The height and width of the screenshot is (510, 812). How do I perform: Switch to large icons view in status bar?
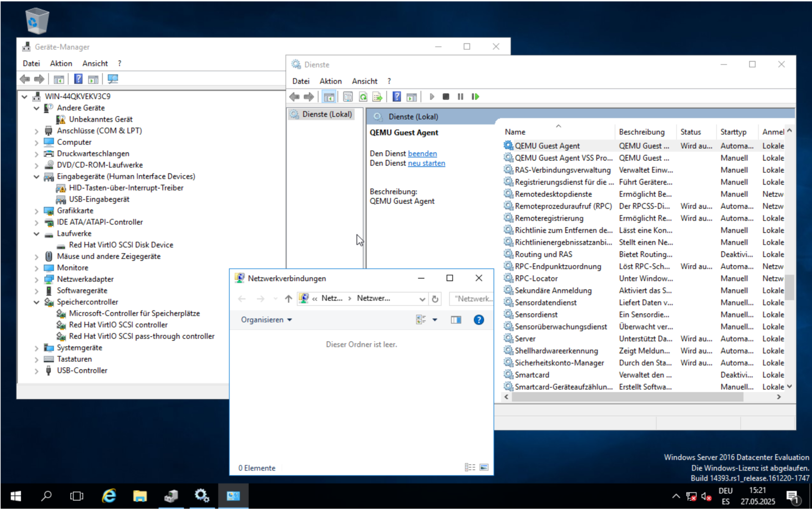click(x=484, y=467)
